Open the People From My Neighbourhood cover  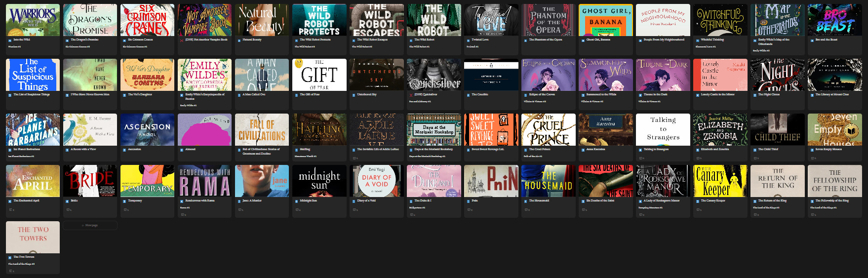pyautogui.click(x=663, y=20)
